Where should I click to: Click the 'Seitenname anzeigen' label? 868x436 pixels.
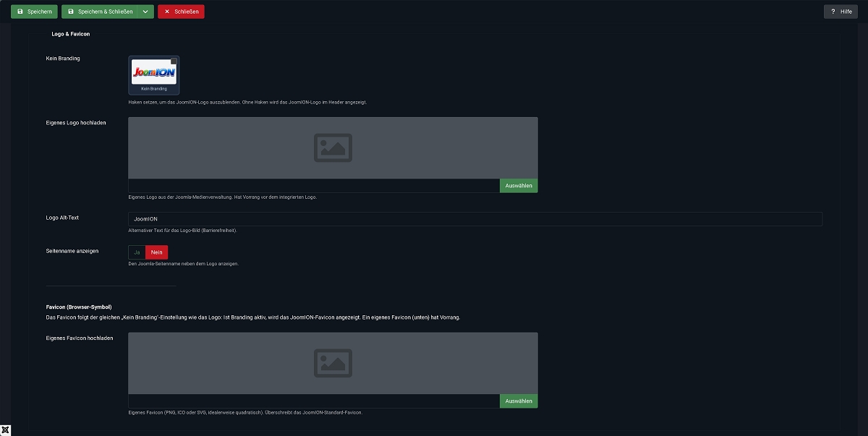[x=72, y=251]
